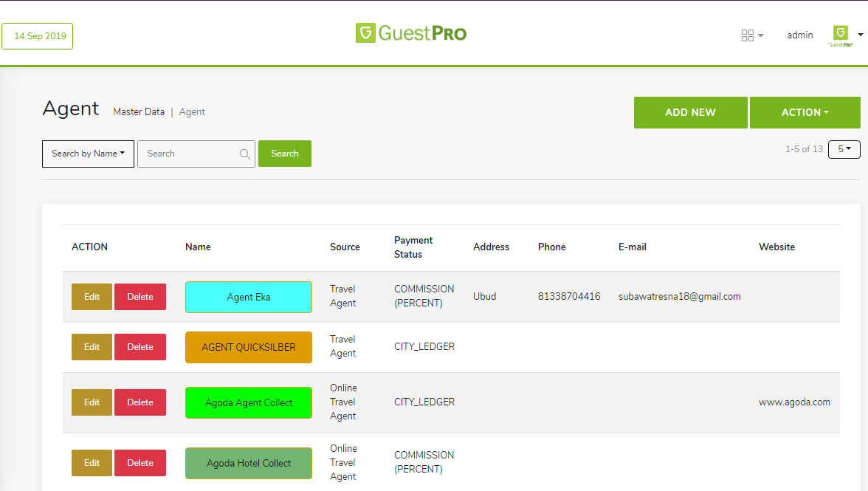Open the apps grid launcher icon
Viewport: 868px width, 491px height.
click(x=748, y=35)
